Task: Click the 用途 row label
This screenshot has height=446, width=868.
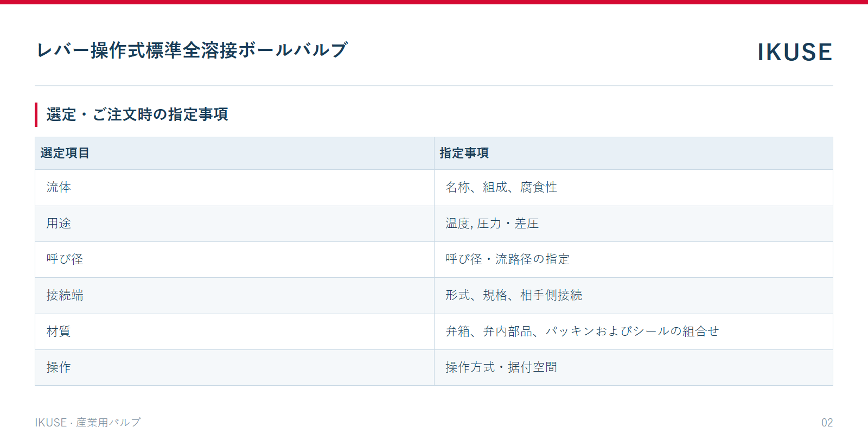Action: pyautogui.click(x=59, y=224)
